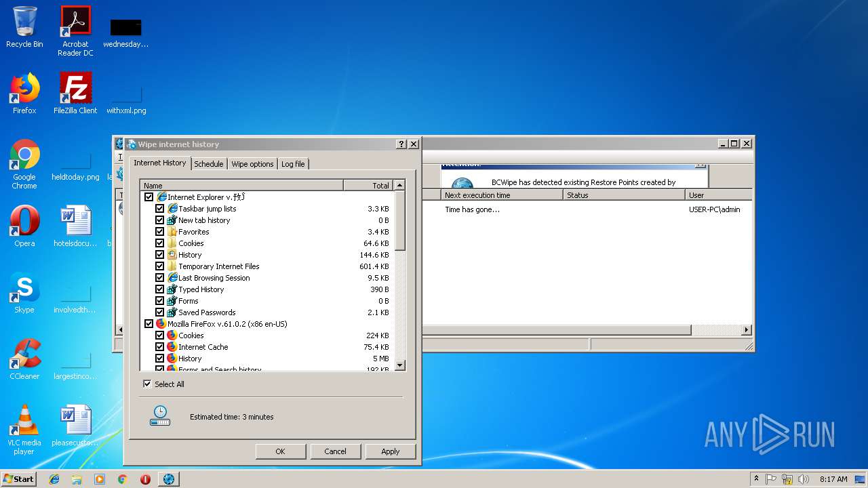
Task: Open the Start menu
Action: pos(19,479)
